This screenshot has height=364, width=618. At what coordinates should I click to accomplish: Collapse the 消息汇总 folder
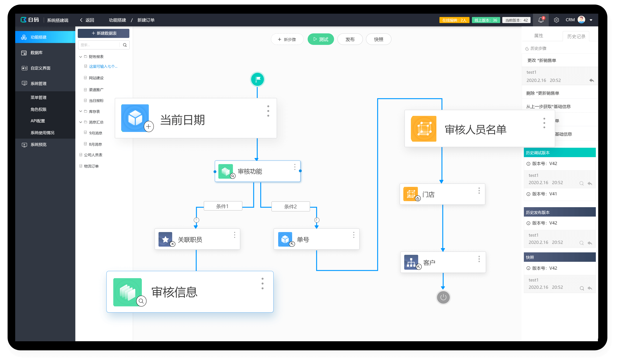tap(80, 122)
